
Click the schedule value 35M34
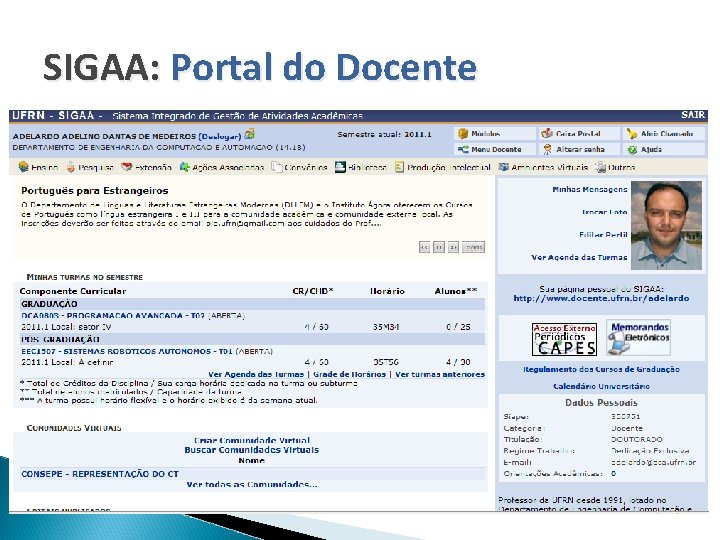click(x=386, y=327)
